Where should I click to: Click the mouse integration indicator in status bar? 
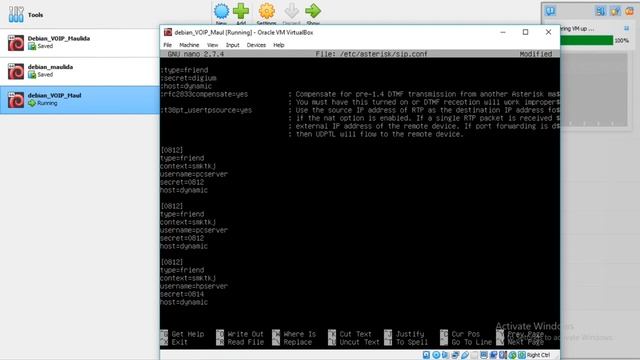point(513,355)
